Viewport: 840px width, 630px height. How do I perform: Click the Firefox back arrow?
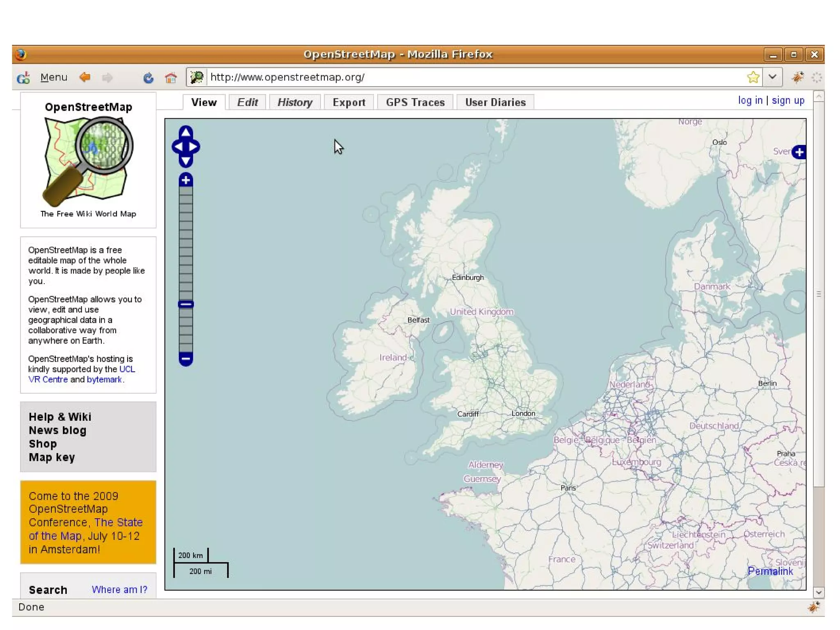click(85, 77)
